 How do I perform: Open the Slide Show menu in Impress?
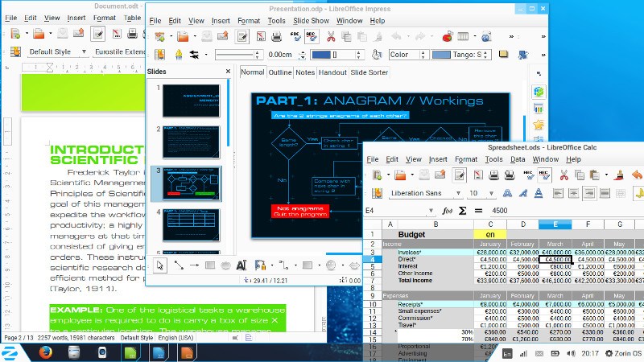pos(310,20)
